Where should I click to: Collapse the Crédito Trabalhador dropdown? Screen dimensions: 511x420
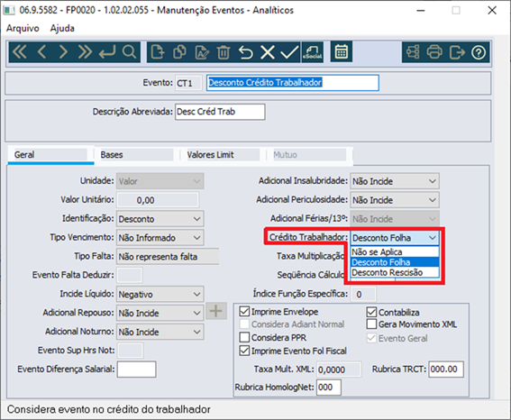[x=395, y=238]
